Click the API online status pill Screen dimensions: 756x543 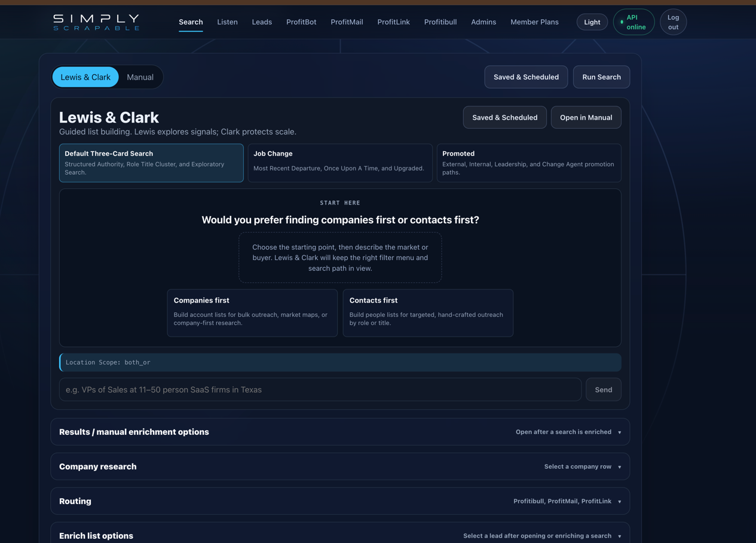pos(633,22)
